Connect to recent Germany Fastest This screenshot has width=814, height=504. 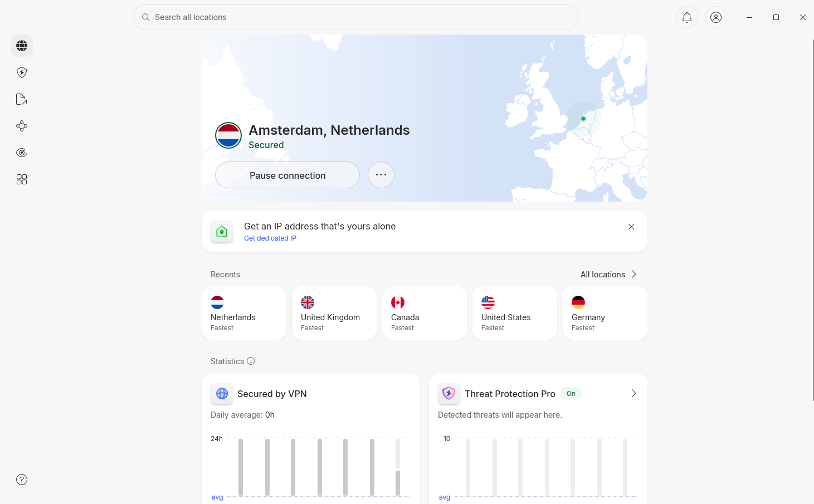pos(605,313)
